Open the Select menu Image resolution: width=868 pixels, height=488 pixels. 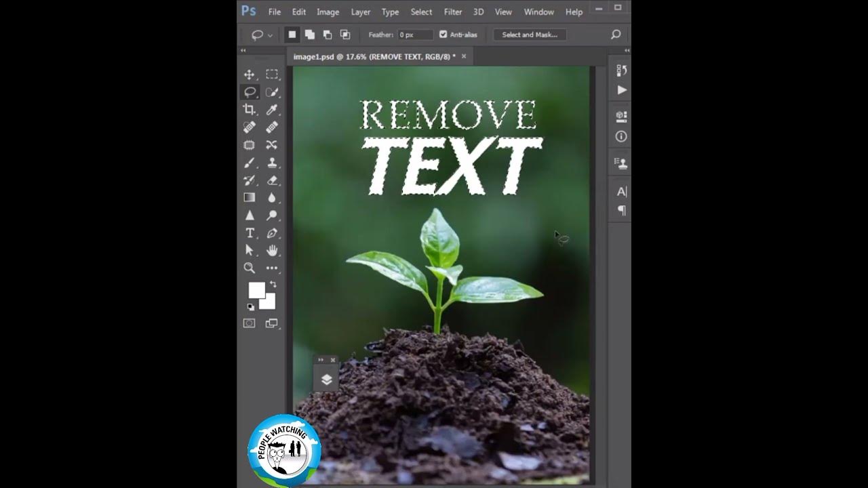(x=421, y=12)
